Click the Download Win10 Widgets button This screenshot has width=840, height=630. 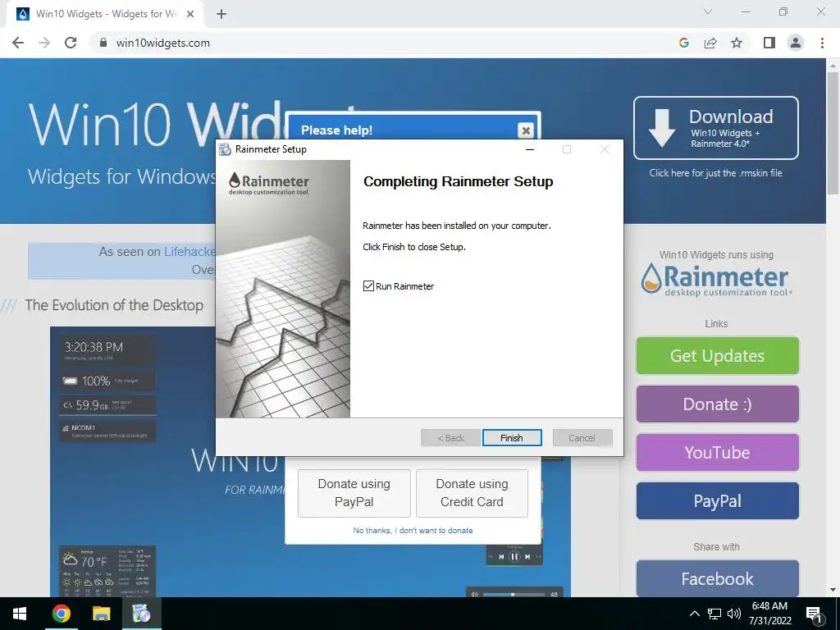pyautogui.click(x=715, y=128)
